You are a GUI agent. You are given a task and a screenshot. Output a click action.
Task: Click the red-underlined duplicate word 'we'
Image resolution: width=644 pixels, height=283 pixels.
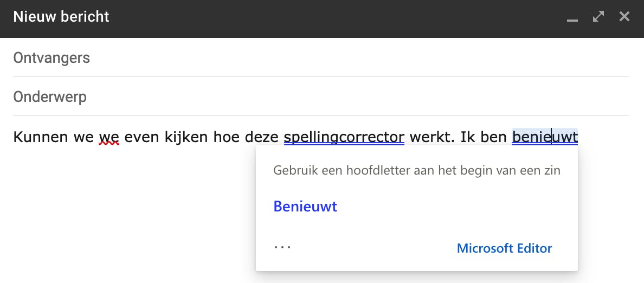click(109, 137)
